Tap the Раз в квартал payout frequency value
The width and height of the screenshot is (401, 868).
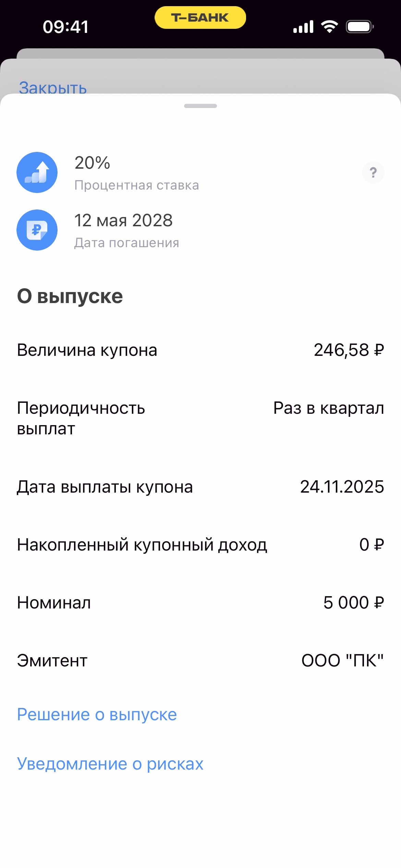[328, 408]
